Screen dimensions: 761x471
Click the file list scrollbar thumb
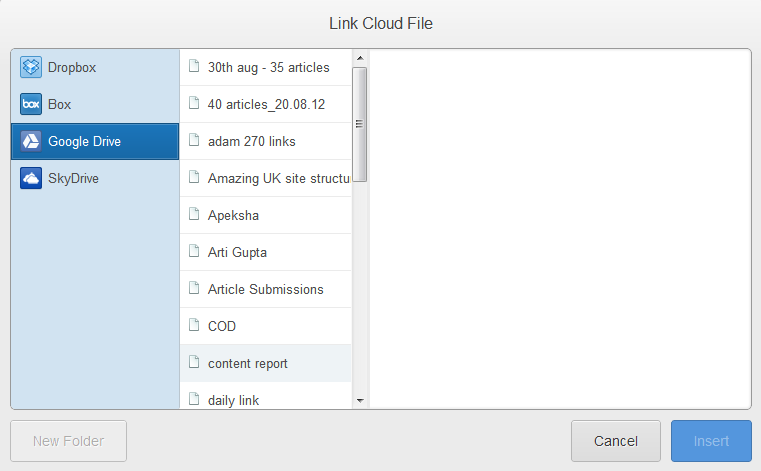360,124
